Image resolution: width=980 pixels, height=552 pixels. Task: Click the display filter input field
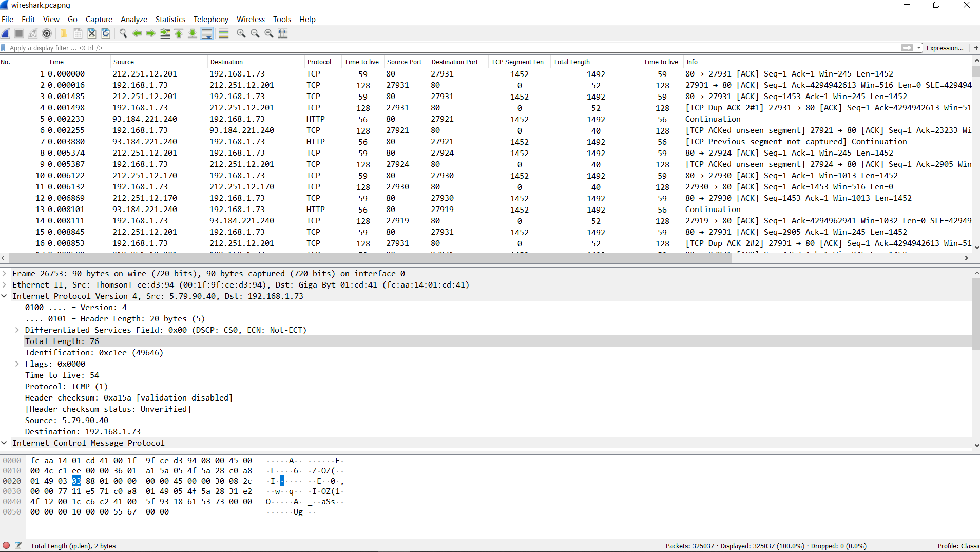tap(452, 48)
